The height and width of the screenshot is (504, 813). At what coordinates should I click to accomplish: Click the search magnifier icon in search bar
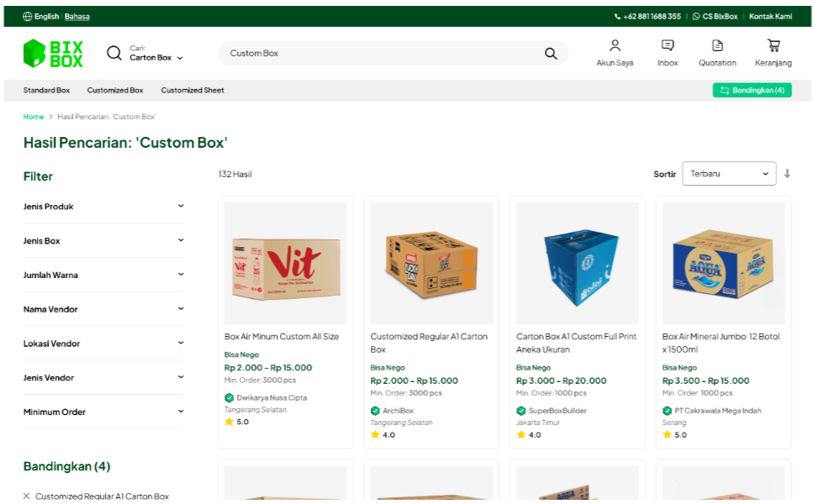[x=551, y=54]
